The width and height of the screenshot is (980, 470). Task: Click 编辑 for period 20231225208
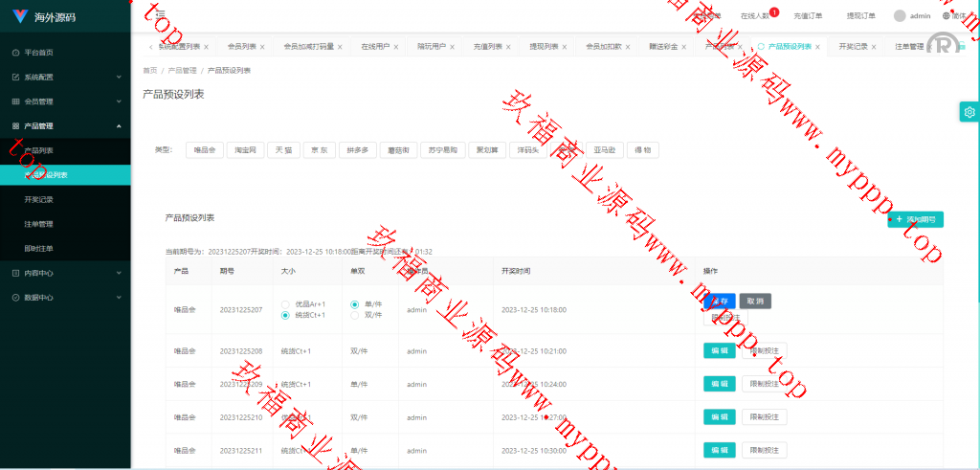[719, 351]
